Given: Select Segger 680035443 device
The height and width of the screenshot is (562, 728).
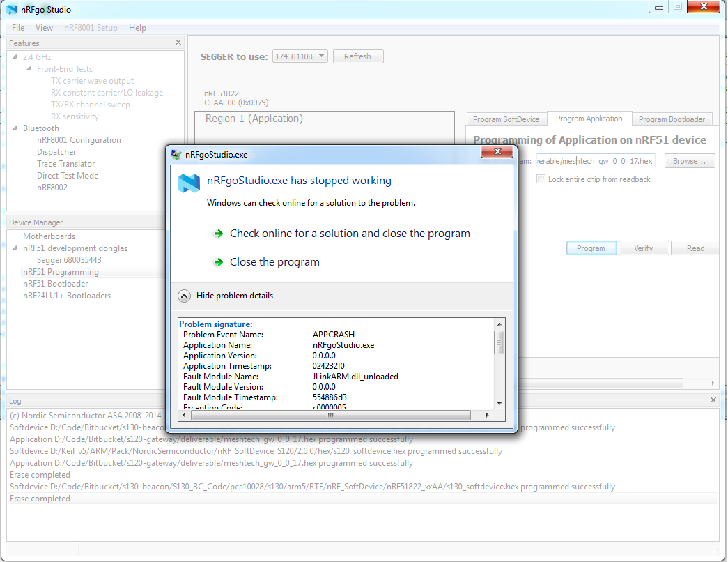Looking at the screenshot, I should [69, 260].
